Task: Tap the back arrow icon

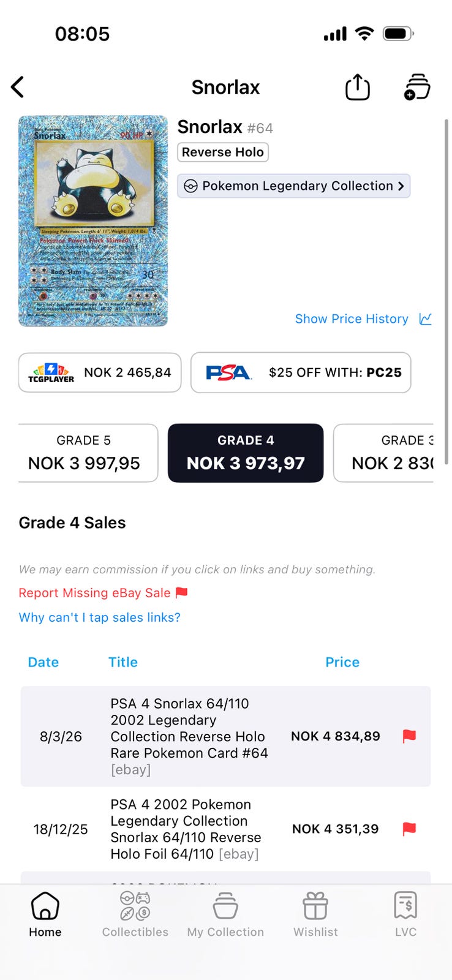Action: pos(18,87)
